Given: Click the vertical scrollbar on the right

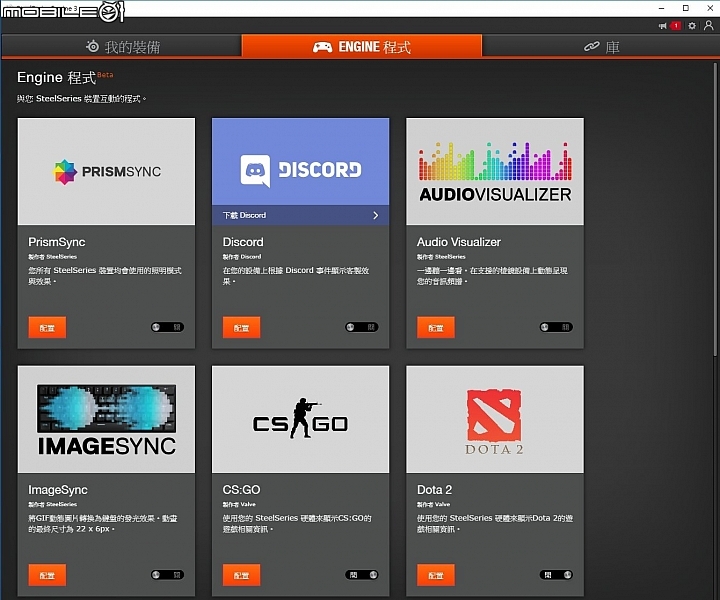Looking at the screenshot, I should pos(715,209).
